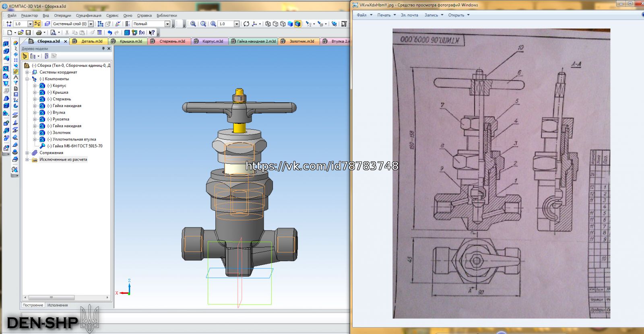Open the Редактор menu
644x334 pixels.
29,15
